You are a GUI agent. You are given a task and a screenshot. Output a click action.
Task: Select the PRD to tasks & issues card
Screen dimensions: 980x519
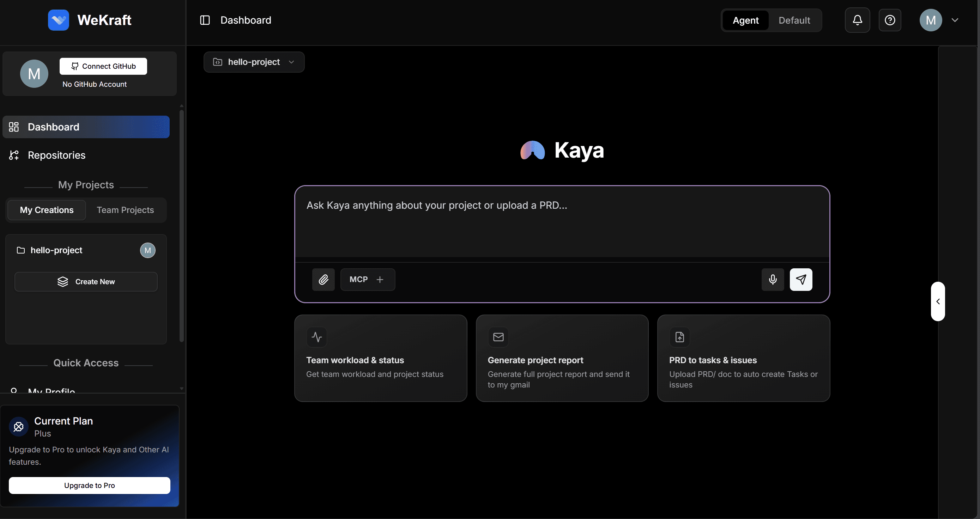coord(743,358)
